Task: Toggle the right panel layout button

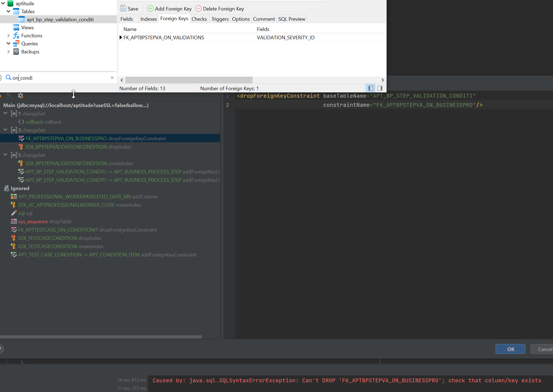Action: pyautogui.click(x=380, y=88)
